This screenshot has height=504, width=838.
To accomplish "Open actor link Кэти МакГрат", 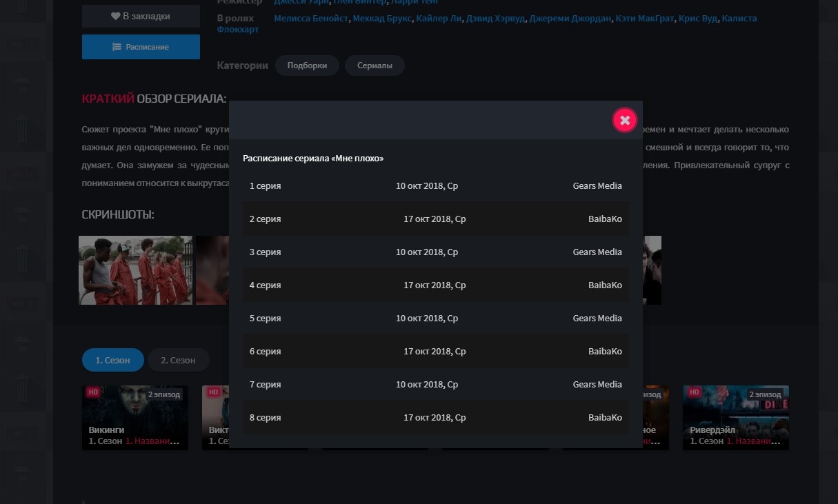I will click(645, 18).
